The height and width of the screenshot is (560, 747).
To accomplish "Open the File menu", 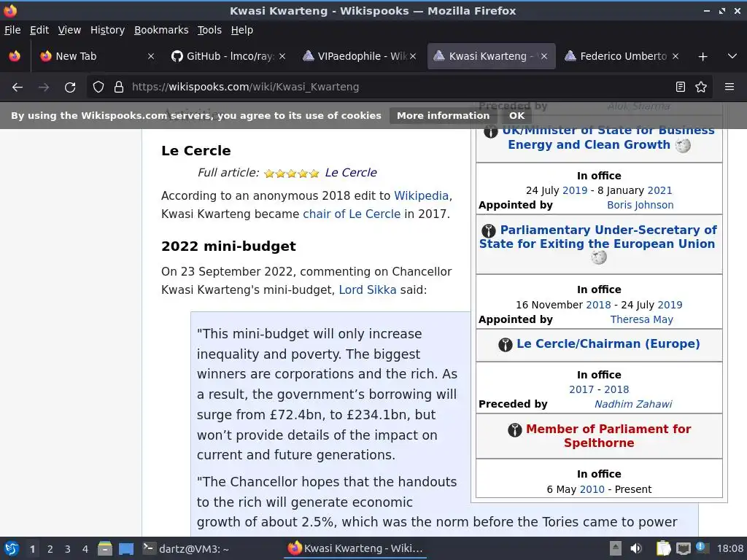I will [x=12, y=30].
